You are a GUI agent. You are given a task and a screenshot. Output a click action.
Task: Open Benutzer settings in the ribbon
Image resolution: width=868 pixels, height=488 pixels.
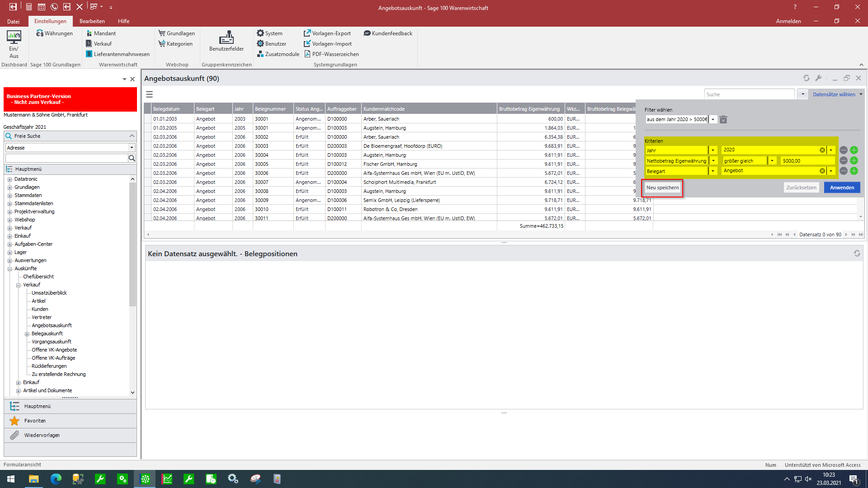click(271, 44)
